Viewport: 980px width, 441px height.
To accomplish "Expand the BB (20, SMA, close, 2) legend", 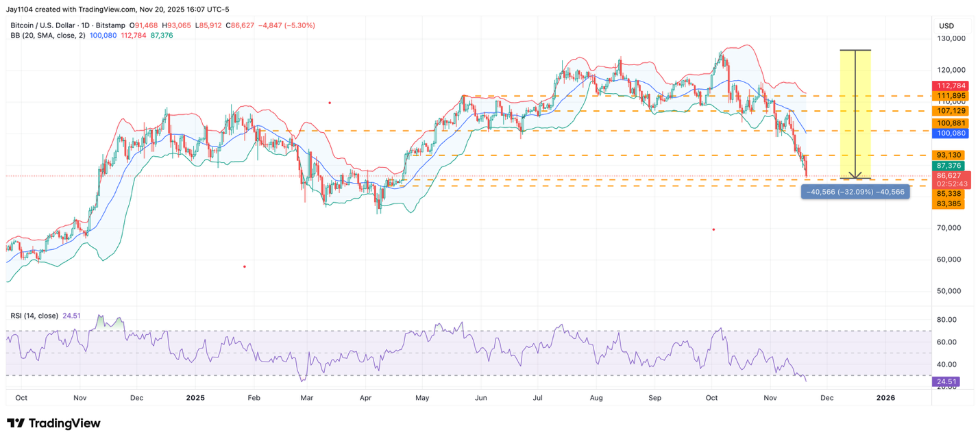I will (48, 35).
